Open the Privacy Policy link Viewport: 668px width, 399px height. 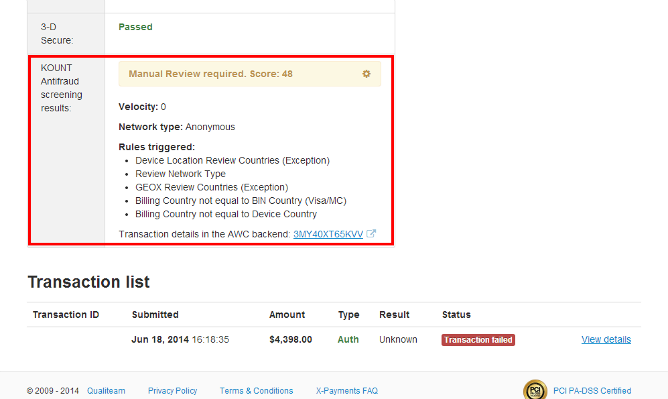(173, 390)
